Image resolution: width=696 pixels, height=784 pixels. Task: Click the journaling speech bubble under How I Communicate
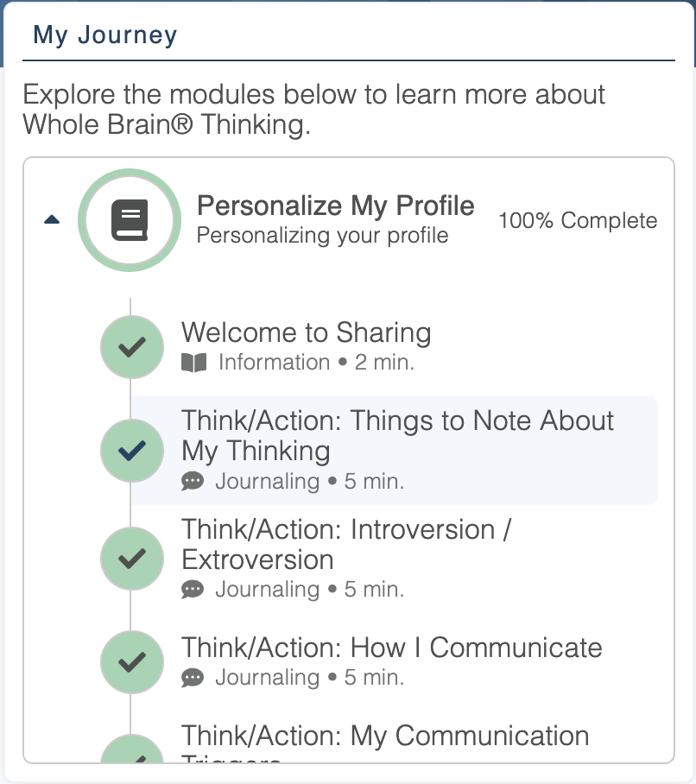click(x=193, y=678)
